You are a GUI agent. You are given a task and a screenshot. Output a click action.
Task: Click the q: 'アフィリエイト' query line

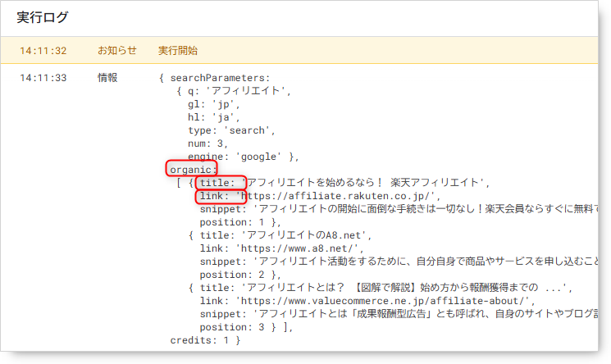(x=239, y=91)
